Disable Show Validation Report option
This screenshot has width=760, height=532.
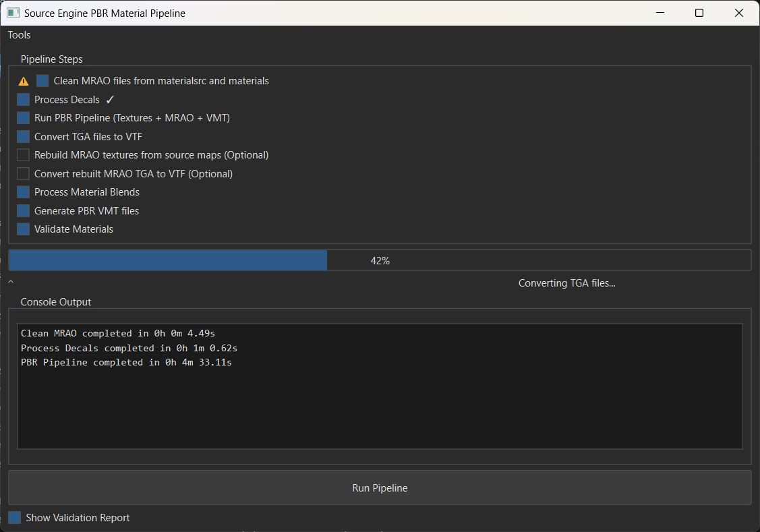pyautogui.click(x=14, y=518)
